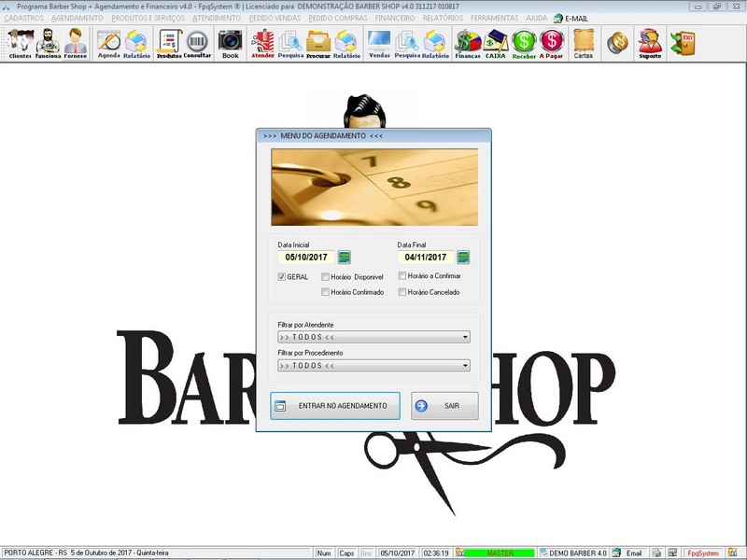Click the status bar date 05/10/2017
Image resolution: width=747 pixels, height=560 pixels.
(398, 553)
